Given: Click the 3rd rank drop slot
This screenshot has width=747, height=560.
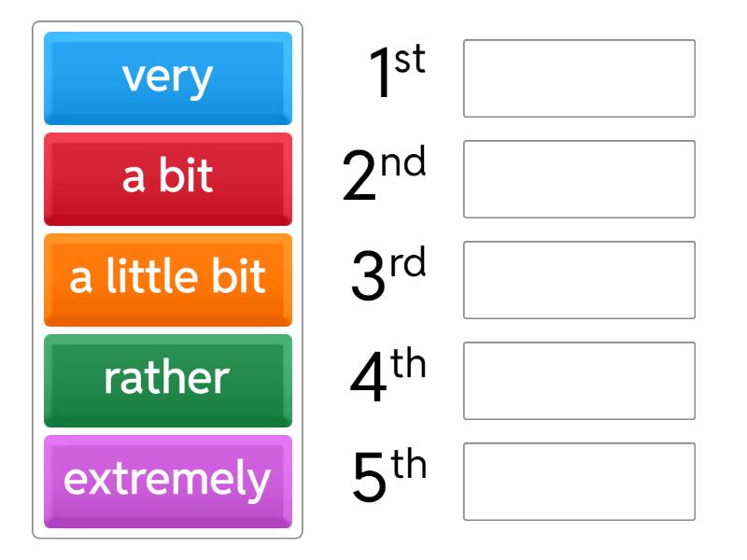Looking at the screenshot, I should point(579,280).
